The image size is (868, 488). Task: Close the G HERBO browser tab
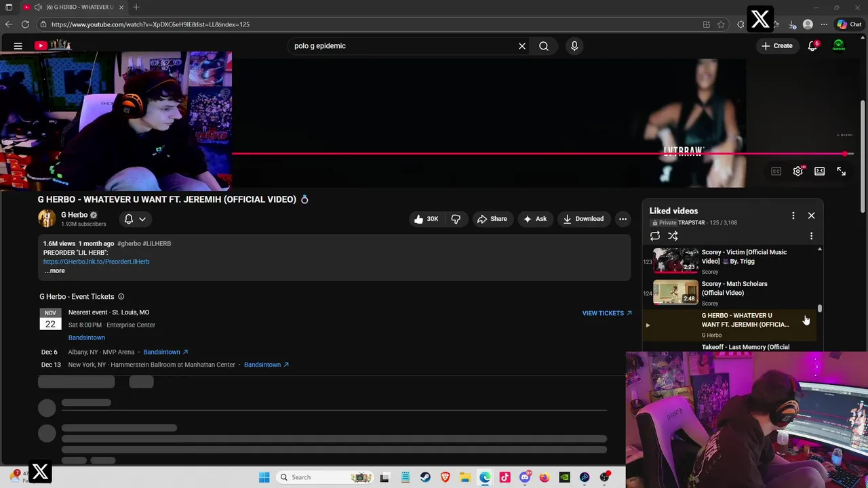tap(122, 7)
